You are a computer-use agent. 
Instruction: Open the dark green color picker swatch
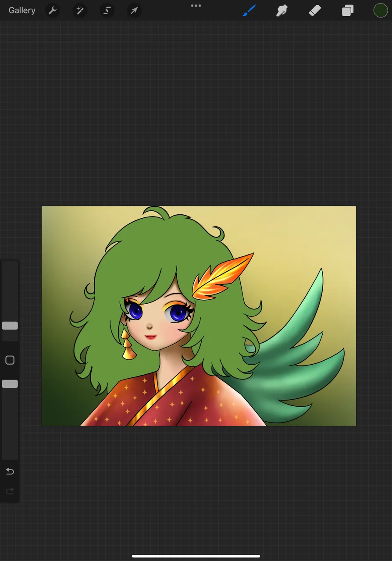pyautogui.click(x=381, y=11)
